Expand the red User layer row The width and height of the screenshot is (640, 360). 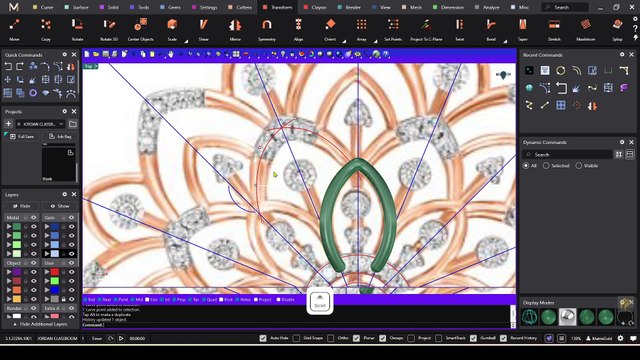point(47,272)
